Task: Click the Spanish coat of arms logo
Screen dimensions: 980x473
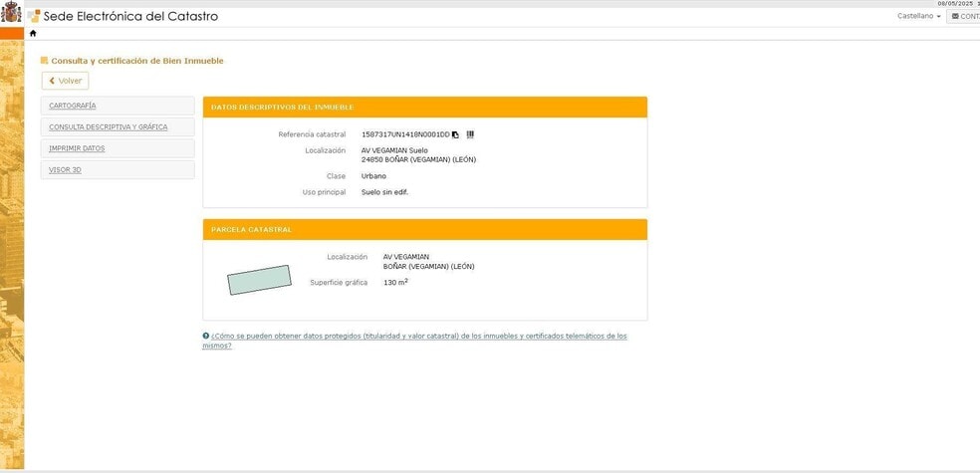Action: click(11, 14)
